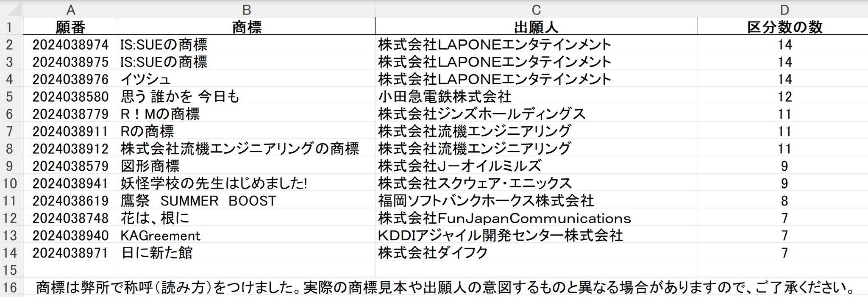Screen dimensions: 868x297
Task: Click the 株式会社FunJapanCommunications cell
Action: click(x=536, y=218)
